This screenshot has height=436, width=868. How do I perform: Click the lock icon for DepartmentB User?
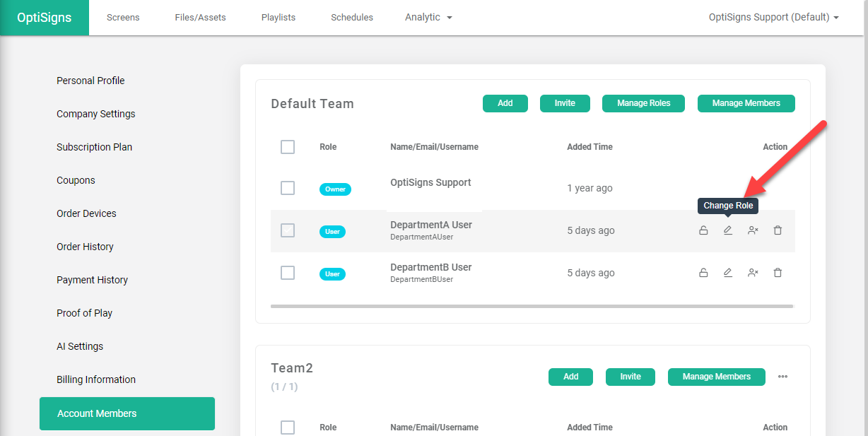(x=703, y=273)
